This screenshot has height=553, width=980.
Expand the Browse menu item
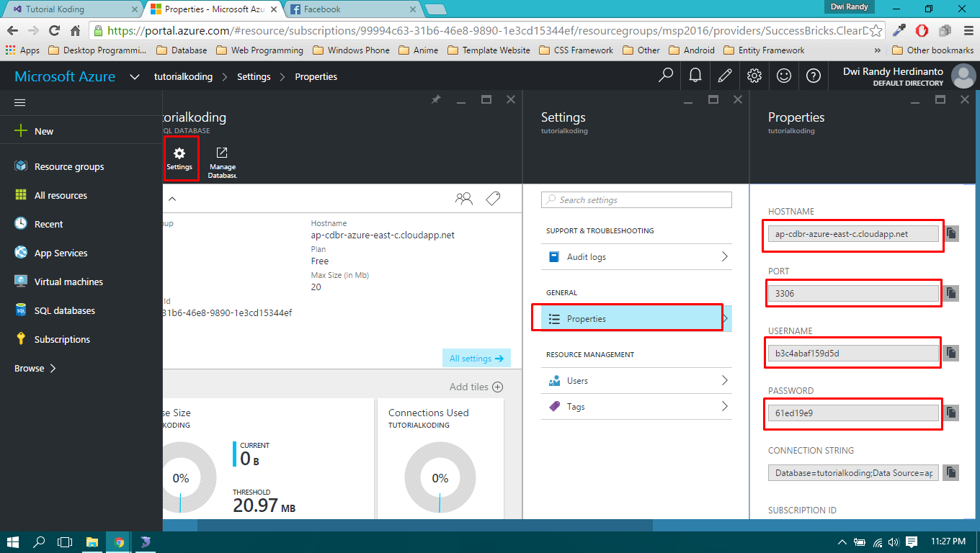tap(29, 368)
